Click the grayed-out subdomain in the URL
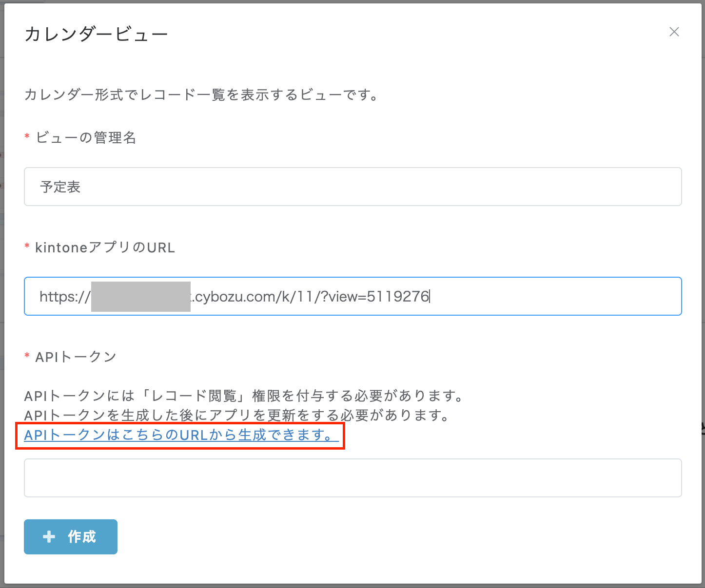Image resolution: width=705 pixels, height=588 pixels. (x=140, y=296)
